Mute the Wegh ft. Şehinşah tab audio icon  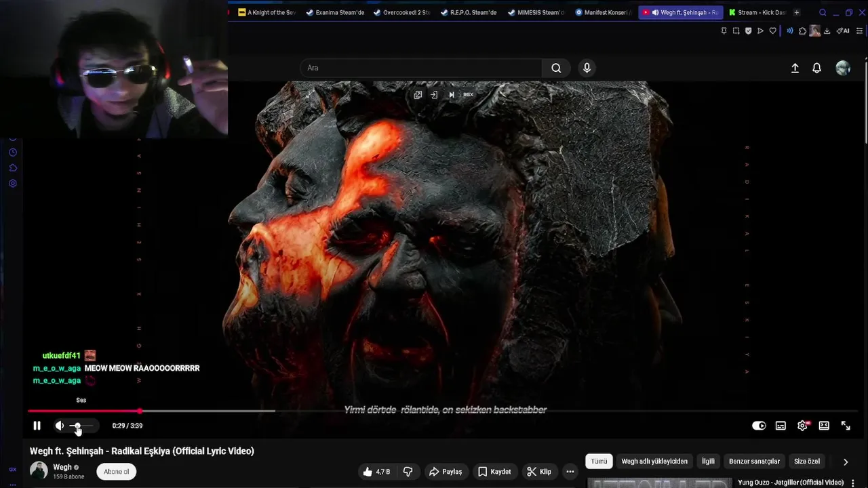tap(656, 12)
